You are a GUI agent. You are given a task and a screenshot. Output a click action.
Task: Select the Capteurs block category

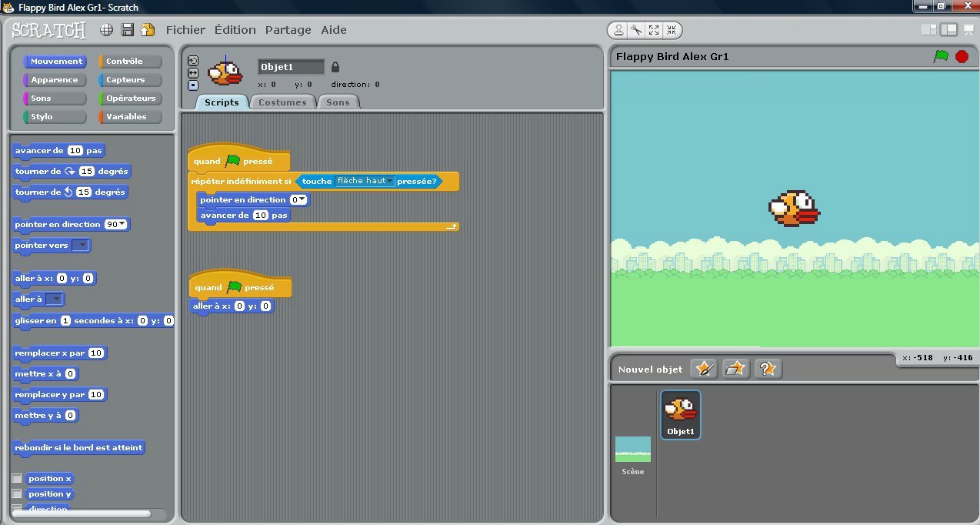click(x=130, y=80)
